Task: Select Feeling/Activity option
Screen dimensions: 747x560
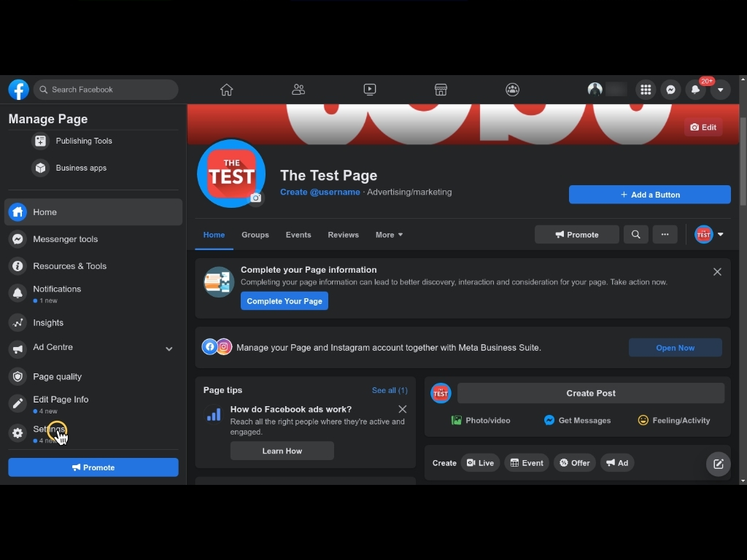Action: click(x=673, y=421)
